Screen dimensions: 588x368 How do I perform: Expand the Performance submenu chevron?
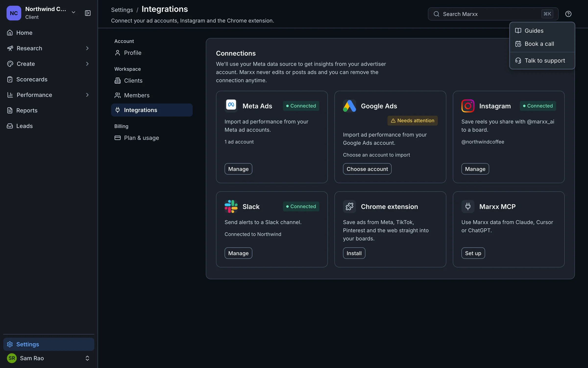87,95
